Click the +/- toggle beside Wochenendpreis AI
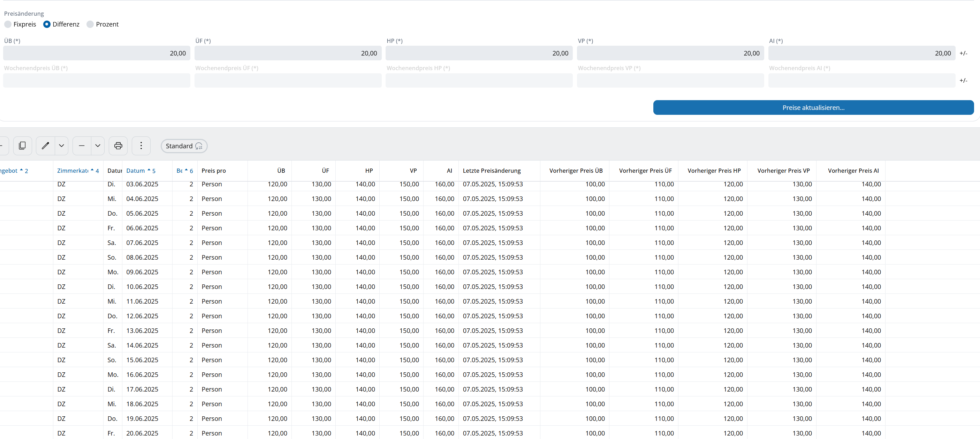The image size is (980, 439). (x=963, y=80)
